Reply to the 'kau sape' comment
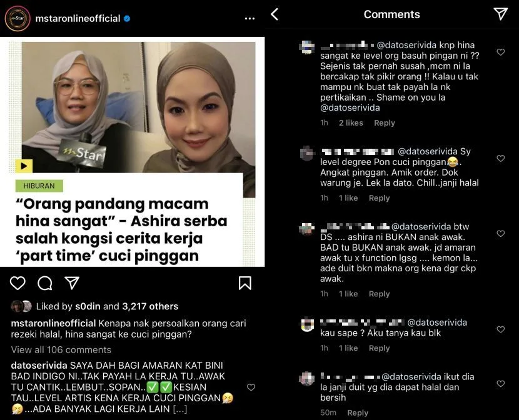 coord(379,348)
